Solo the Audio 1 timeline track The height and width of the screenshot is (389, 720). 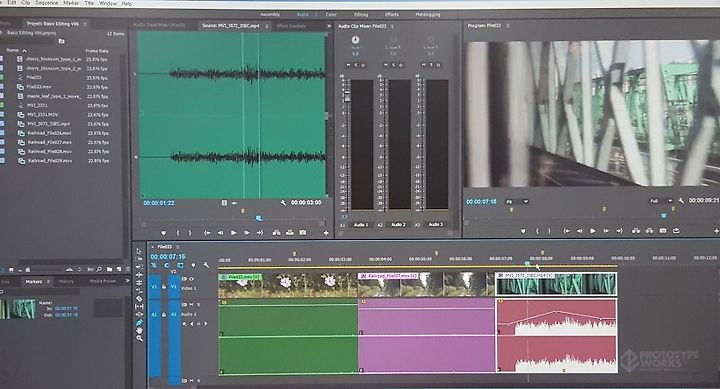198,304
